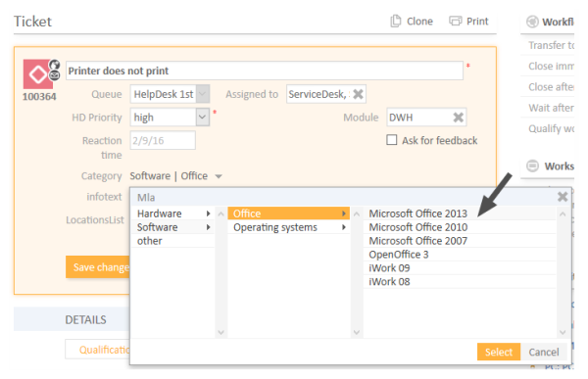Click the Workflow panel icon
This screenshot has width=588, height=379.
[x=532, y=22]
